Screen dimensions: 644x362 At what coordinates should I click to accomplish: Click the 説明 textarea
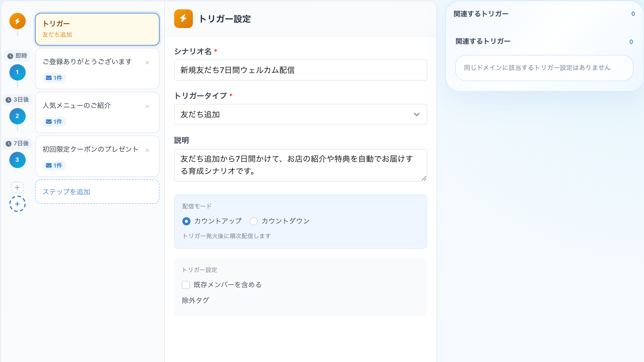click(x=300, y=165)
